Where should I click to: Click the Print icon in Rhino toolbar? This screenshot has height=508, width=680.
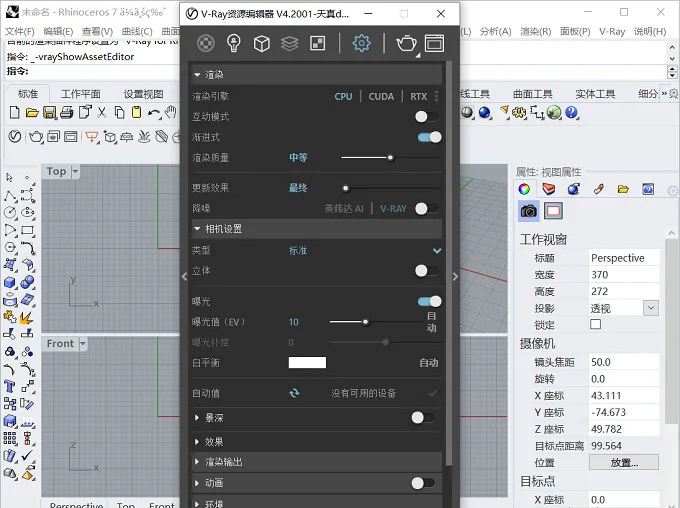[x=67, y=113]
